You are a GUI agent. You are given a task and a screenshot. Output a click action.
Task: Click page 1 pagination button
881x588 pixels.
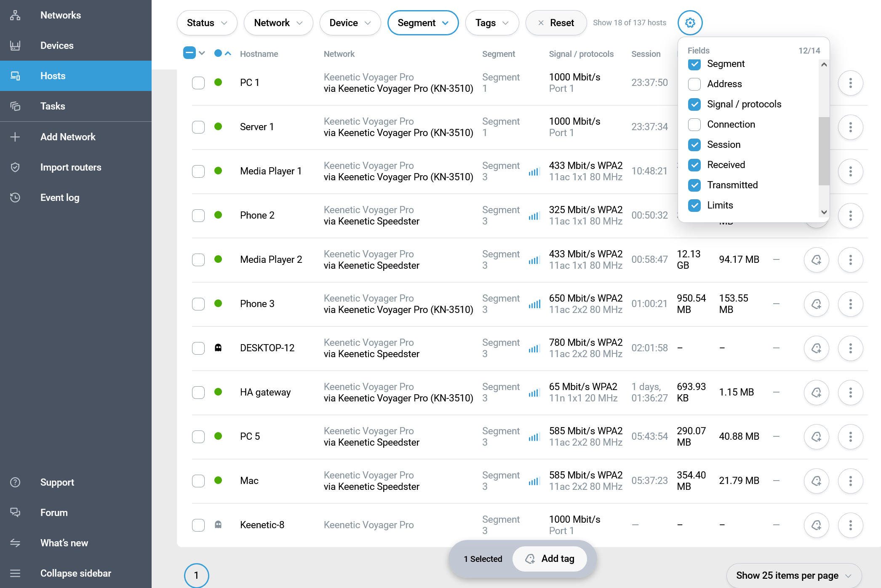click(196, 575)
